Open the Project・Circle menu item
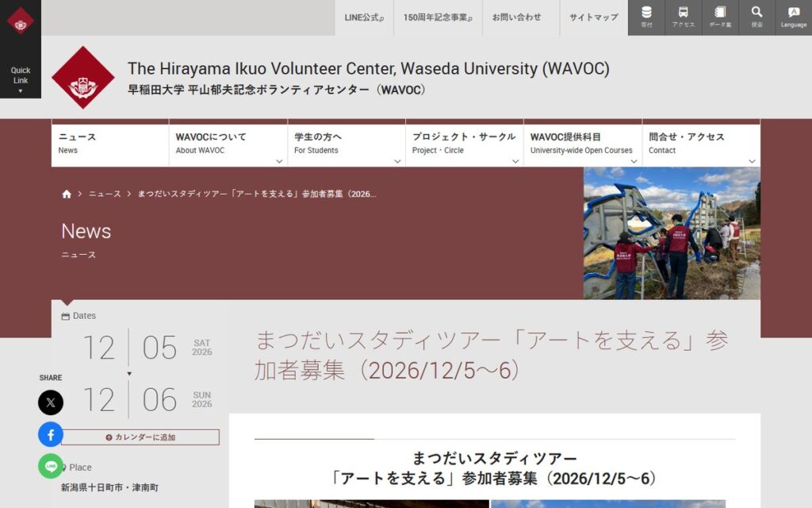 464,144
